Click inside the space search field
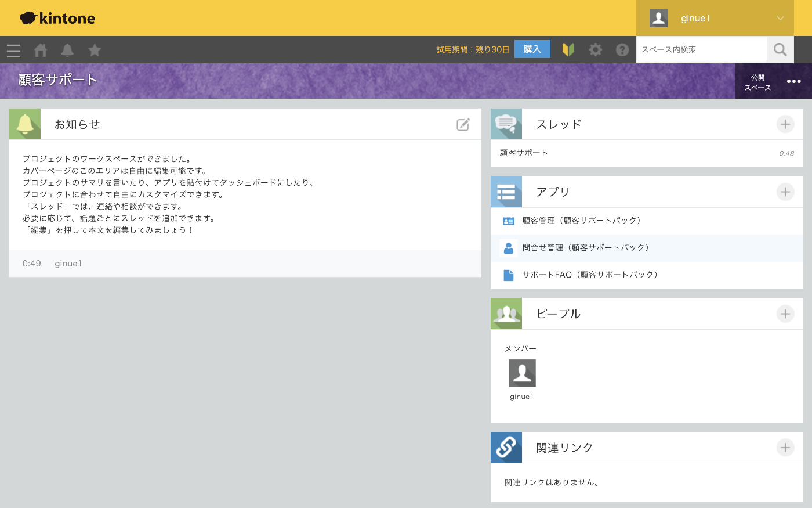This screenshot has height=508, width=812. coord(701,49)
